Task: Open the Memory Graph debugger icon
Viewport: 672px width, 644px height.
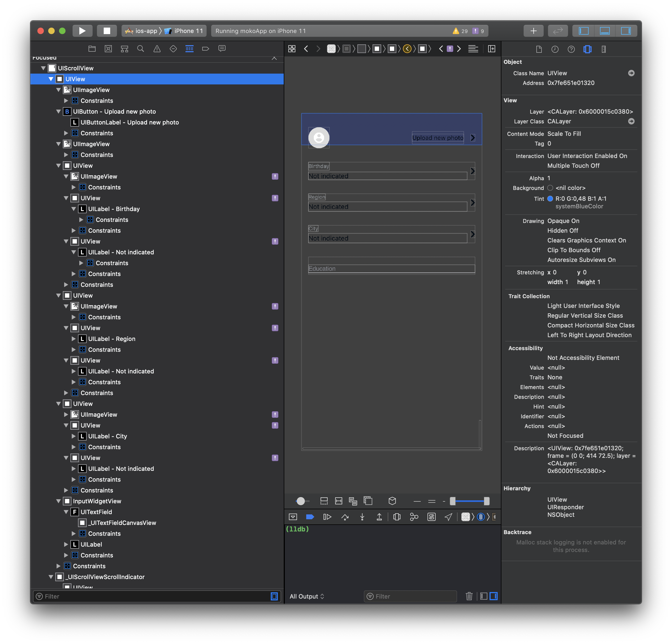Action: (x=414, y=517)
